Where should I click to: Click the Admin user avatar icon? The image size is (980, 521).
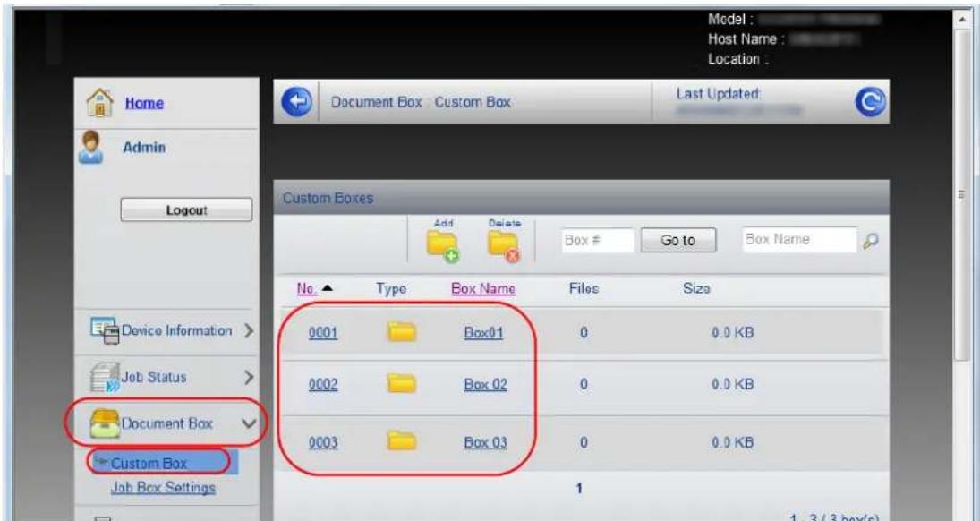coord(91,148)
